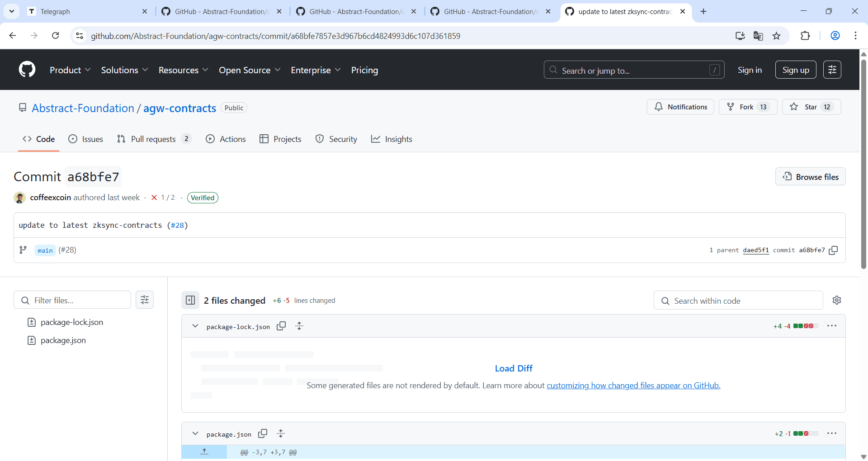Open the Insights tab
This screenshot has height=461, width=868.
[392, 139]
